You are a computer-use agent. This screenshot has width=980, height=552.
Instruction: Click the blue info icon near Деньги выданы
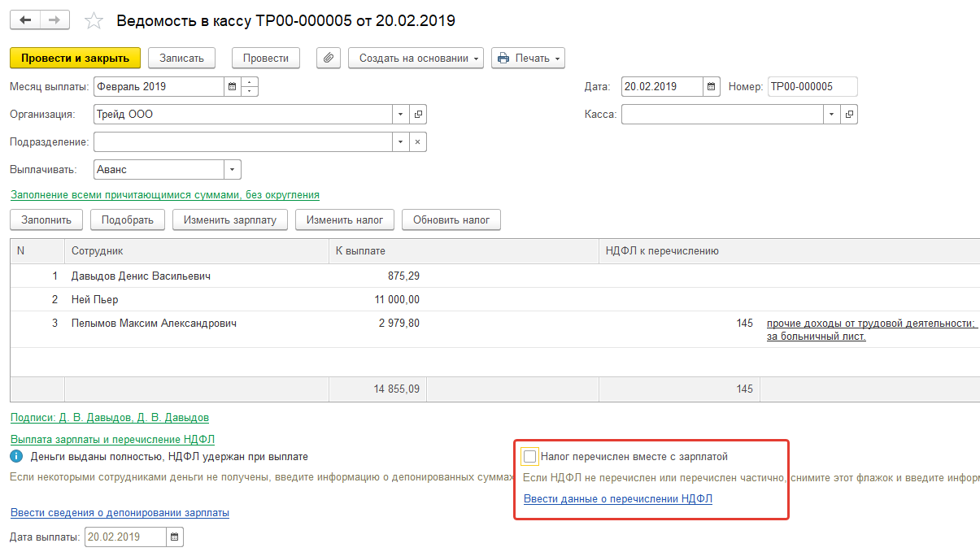coord(15,457)
